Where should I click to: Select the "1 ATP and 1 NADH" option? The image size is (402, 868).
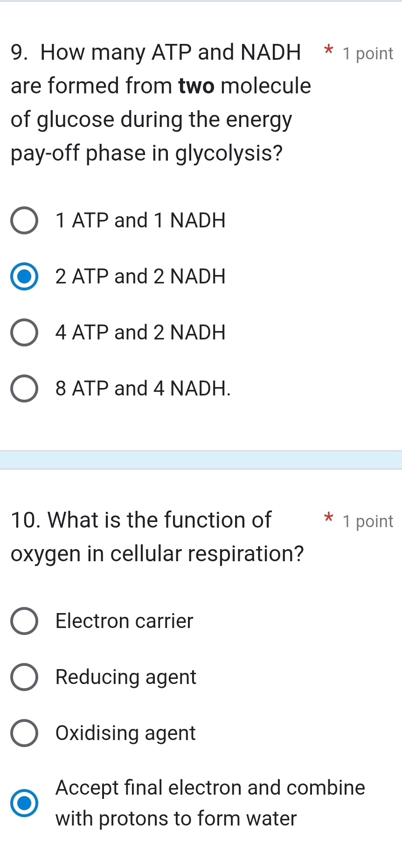[24, 220]
